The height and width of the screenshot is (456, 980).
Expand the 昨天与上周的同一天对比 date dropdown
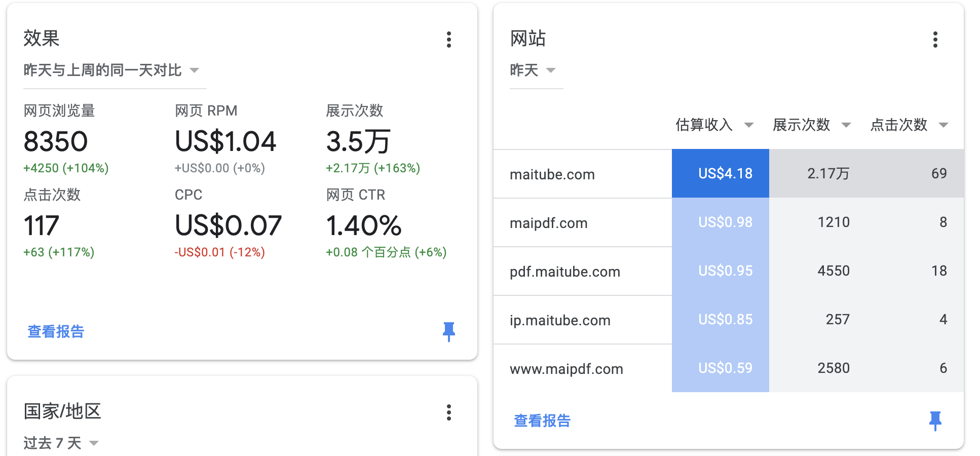click(x=115, y=70)
